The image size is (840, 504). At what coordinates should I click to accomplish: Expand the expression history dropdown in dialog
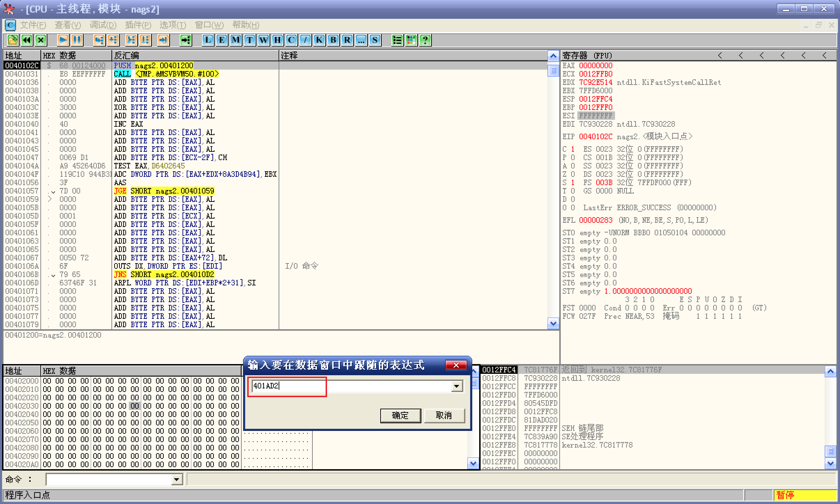[457, 386]
